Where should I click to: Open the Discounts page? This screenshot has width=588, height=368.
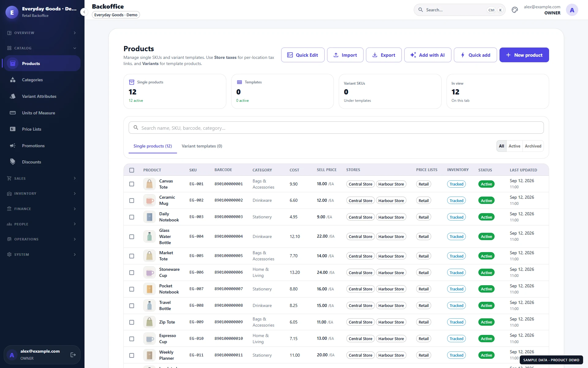pos(42,162)
